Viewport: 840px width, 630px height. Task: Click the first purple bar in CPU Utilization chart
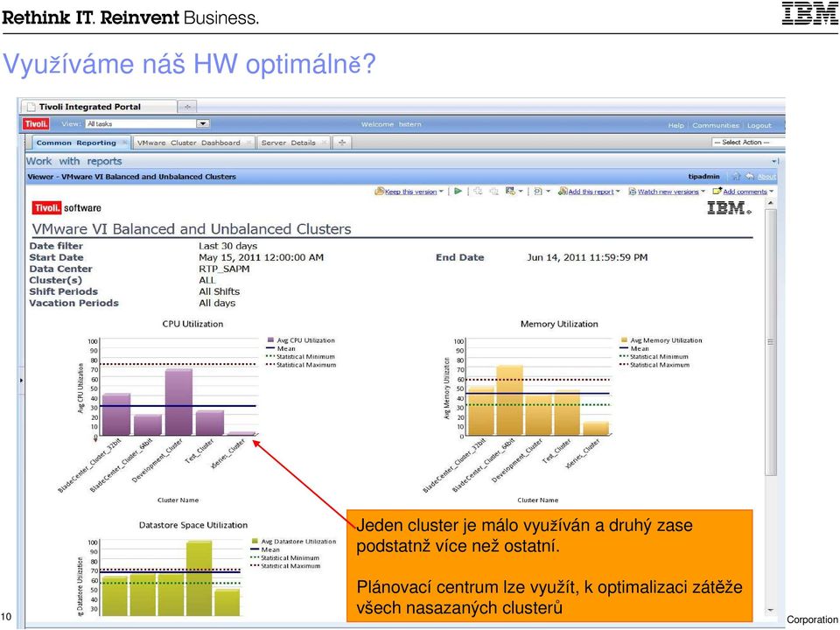(x=116, y=414)
